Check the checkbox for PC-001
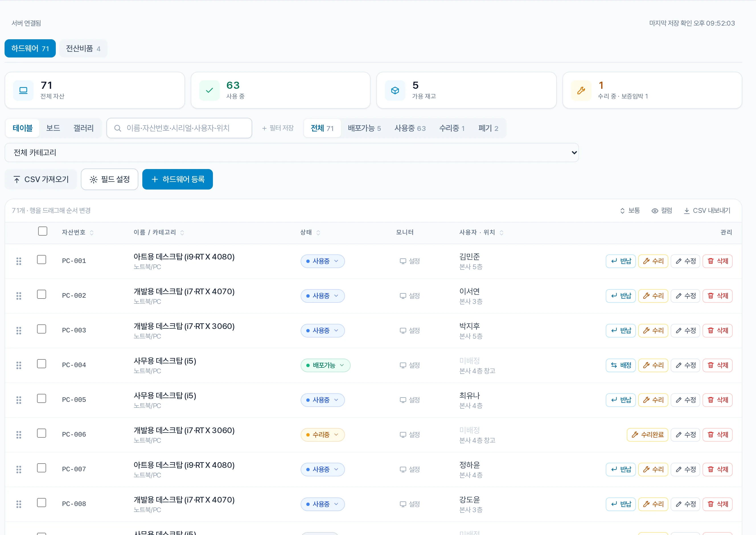This screenshot has height=535, width=756. click(x=42, y=260)
